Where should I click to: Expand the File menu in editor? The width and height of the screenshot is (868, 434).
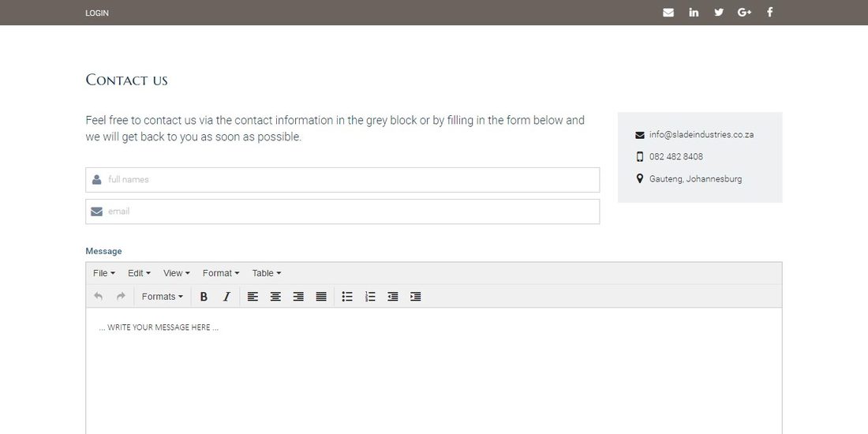pos(104,273)
